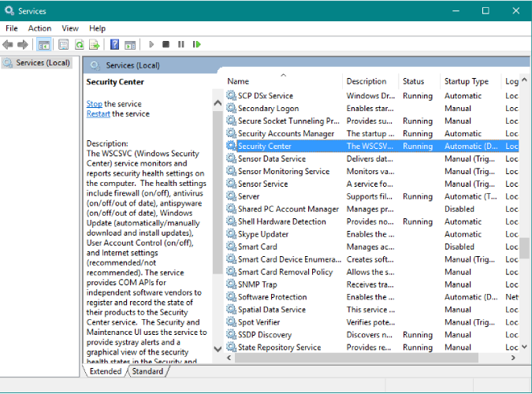Screen dimensions: 532x394
Task: Click gear icon next to SSDP Discovery
Action: (x=232, y=334)
